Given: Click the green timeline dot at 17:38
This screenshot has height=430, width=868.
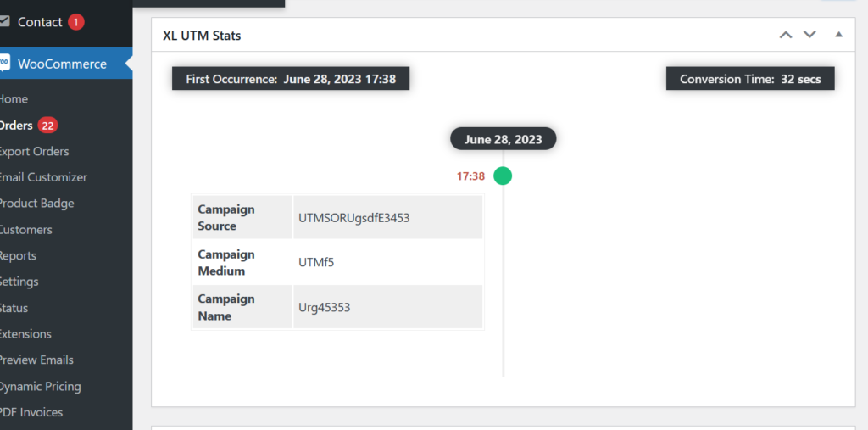Looking at the screenshot, I should point(503,176).
